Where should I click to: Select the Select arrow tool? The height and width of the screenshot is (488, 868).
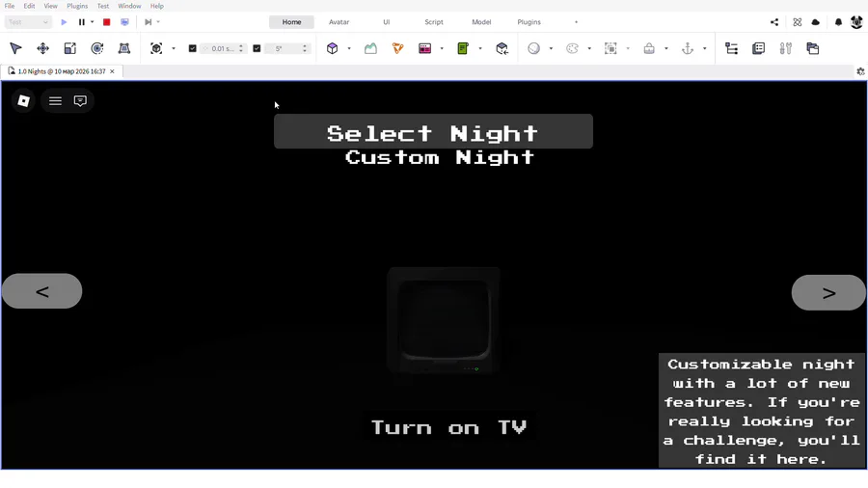pyautogui.click(x=15, y=48)
